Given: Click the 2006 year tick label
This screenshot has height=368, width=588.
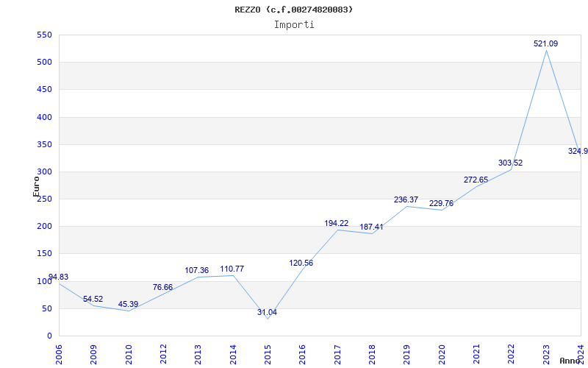Looking at the screenshot, I should 59,355.
